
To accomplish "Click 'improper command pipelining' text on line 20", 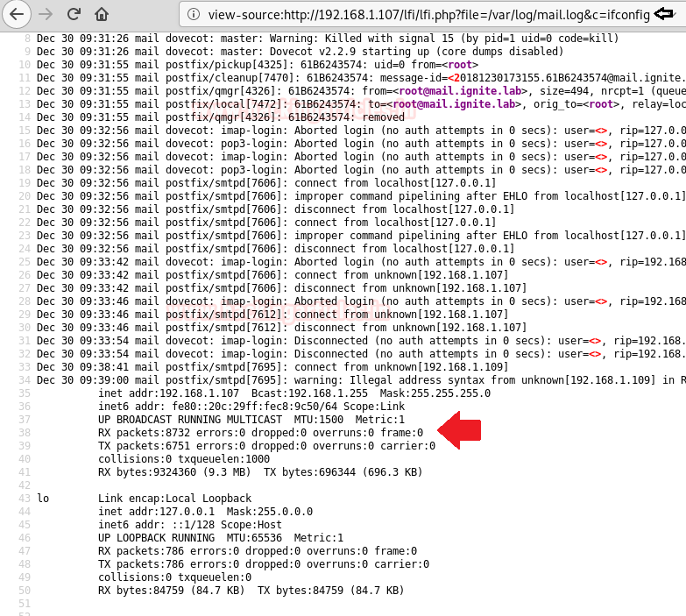I will [377, 196].
